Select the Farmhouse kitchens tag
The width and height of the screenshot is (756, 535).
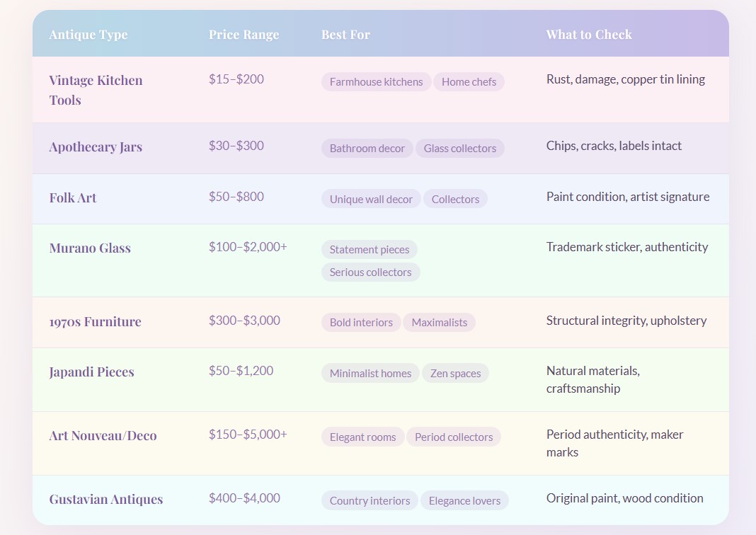coord(376,82)
